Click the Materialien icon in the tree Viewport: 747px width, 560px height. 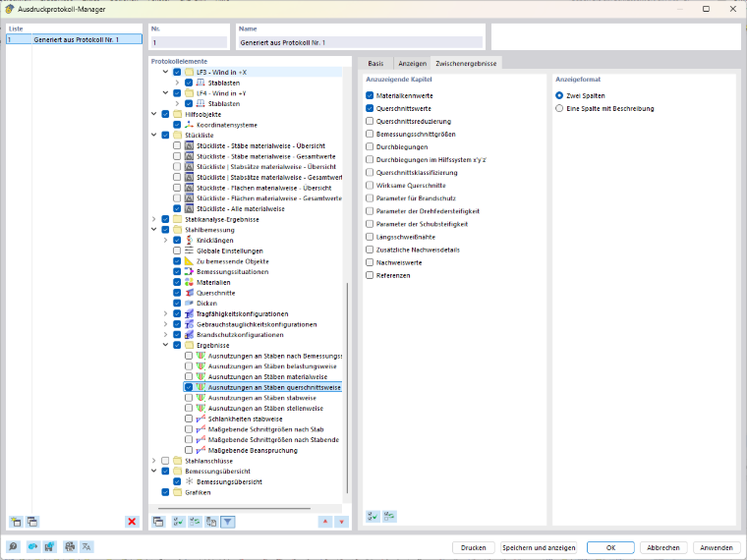tap(189, 282)
